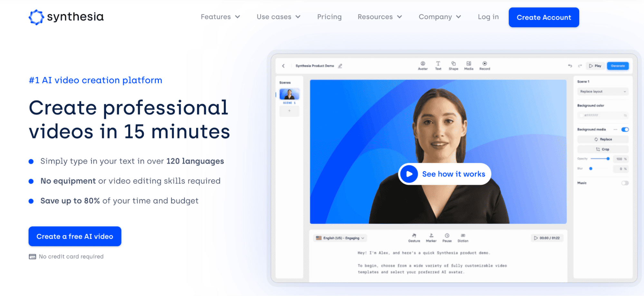
Task: Enable the Music toggle
Action: [x=625, y=183]
